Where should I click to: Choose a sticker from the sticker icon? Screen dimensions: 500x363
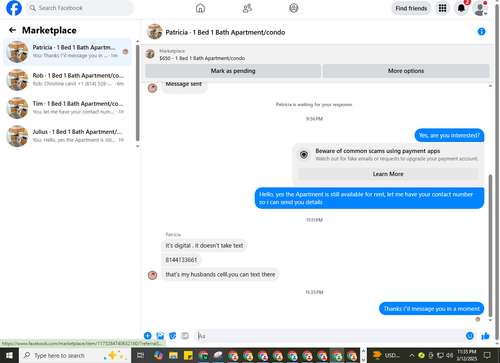pyautogui.click(x=173, y=336)
